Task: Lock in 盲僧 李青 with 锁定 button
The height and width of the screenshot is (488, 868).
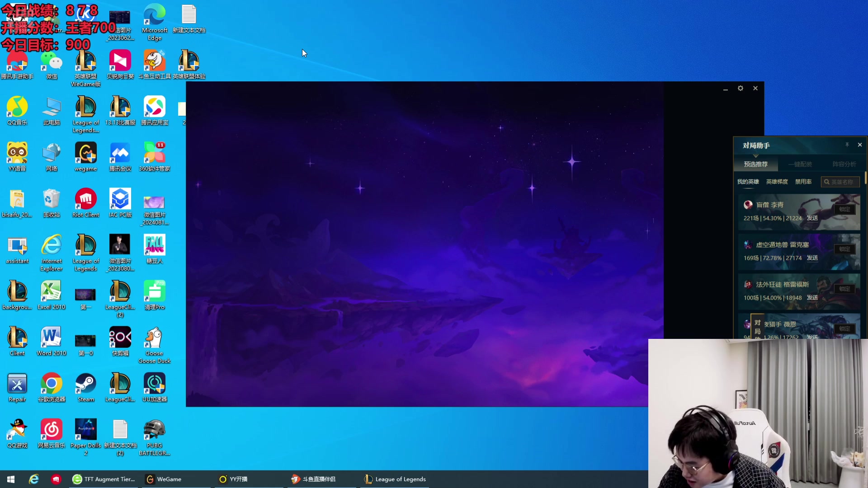Action: [844, 209]
